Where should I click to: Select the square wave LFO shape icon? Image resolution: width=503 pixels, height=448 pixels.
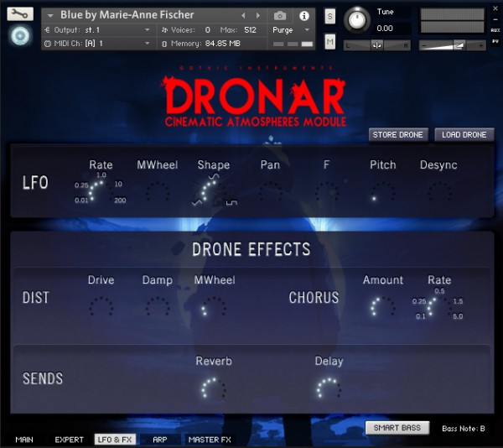231,202
